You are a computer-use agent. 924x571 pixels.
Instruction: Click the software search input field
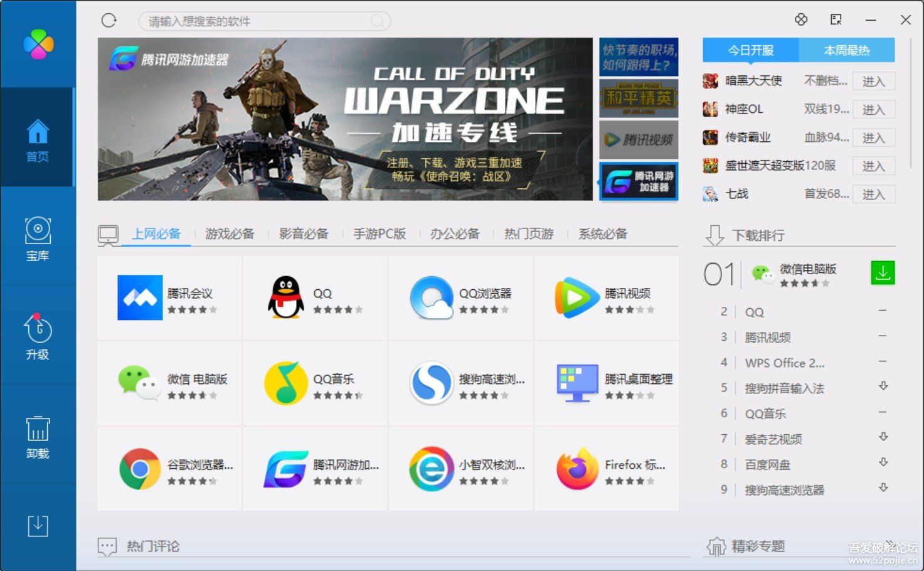(x=257, y=21)
